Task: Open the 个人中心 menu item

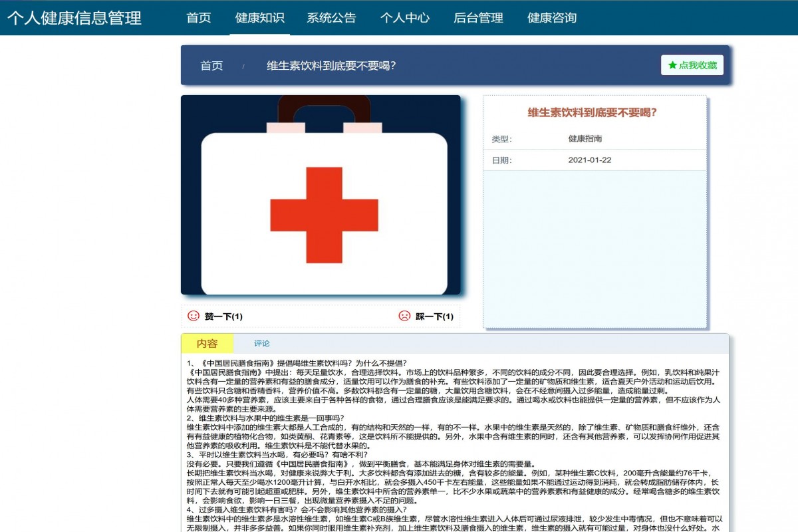Action: click(406, 18)
